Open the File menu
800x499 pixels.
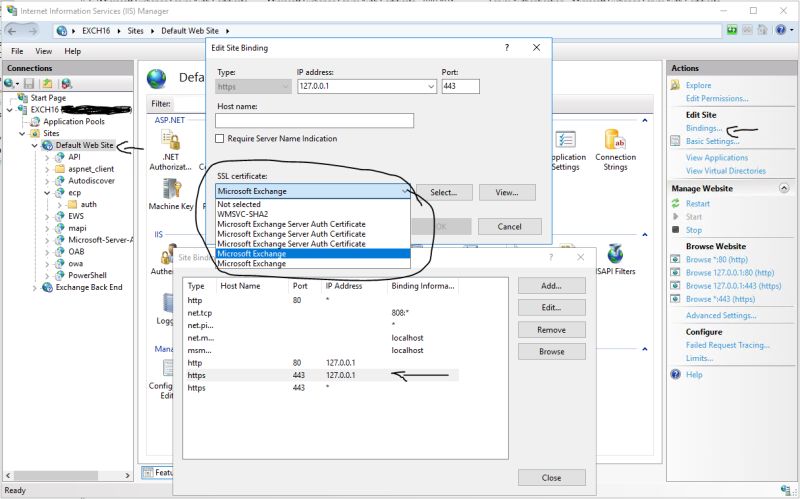point(17,51)
